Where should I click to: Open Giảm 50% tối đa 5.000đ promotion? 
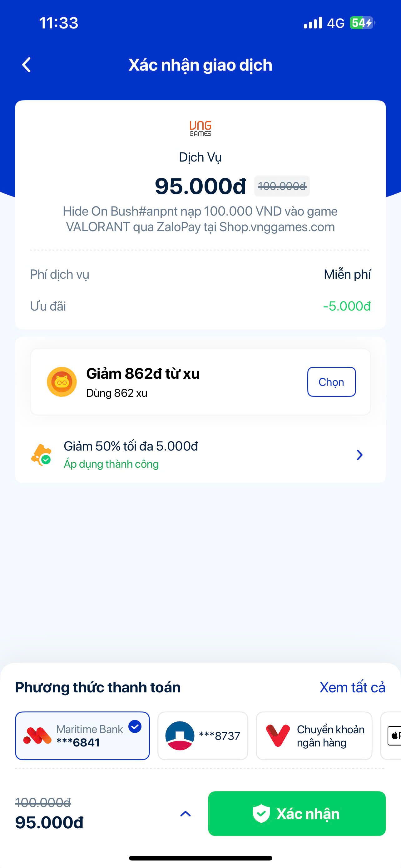click(131, 446)
